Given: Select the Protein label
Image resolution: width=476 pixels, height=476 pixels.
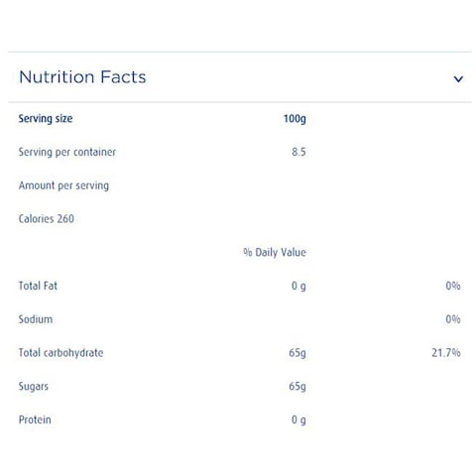Looking at the screenshot, I should (35, 419).
